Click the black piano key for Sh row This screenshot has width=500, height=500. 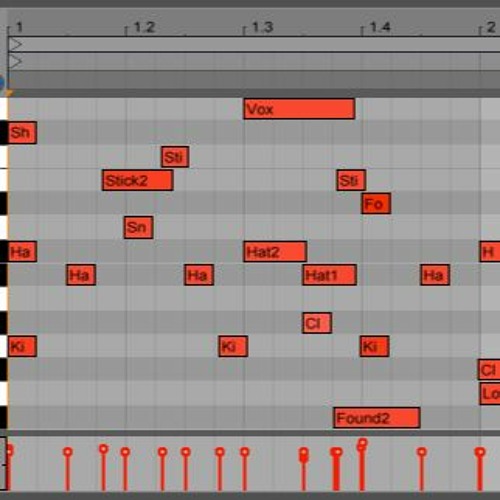coord(4,133)
